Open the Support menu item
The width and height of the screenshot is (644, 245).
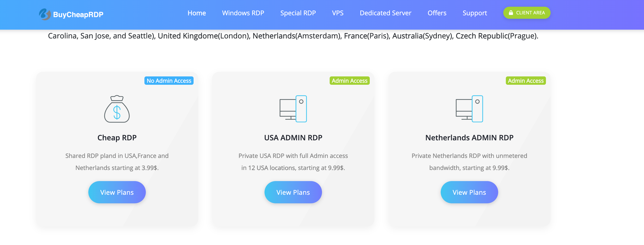click(x=475, y=13)
